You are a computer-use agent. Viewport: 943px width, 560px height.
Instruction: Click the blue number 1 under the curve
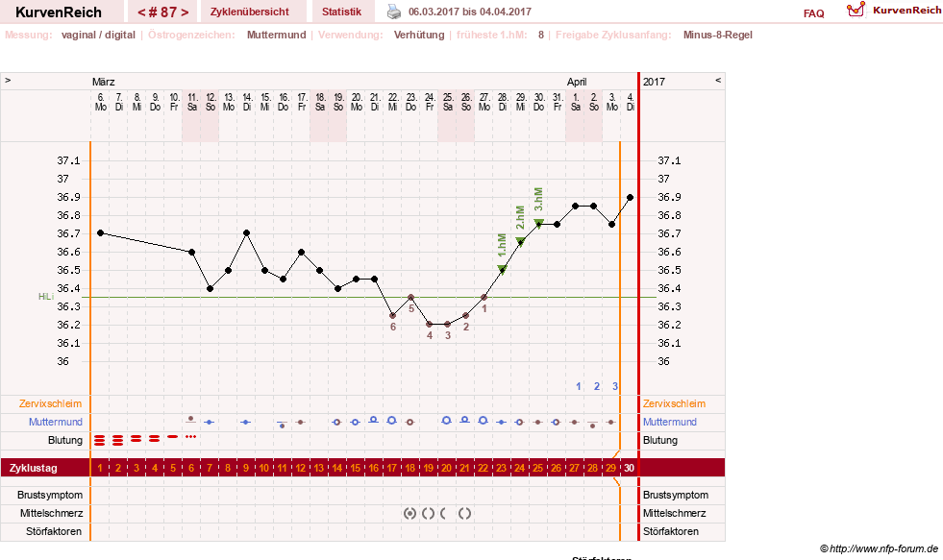point(579,386)
